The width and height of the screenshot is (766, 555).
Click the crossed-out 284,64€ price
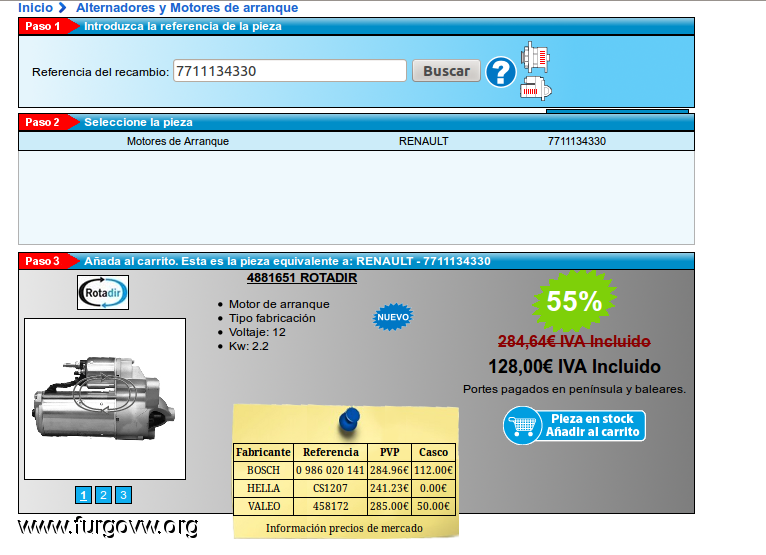click(x=574, y=341)
